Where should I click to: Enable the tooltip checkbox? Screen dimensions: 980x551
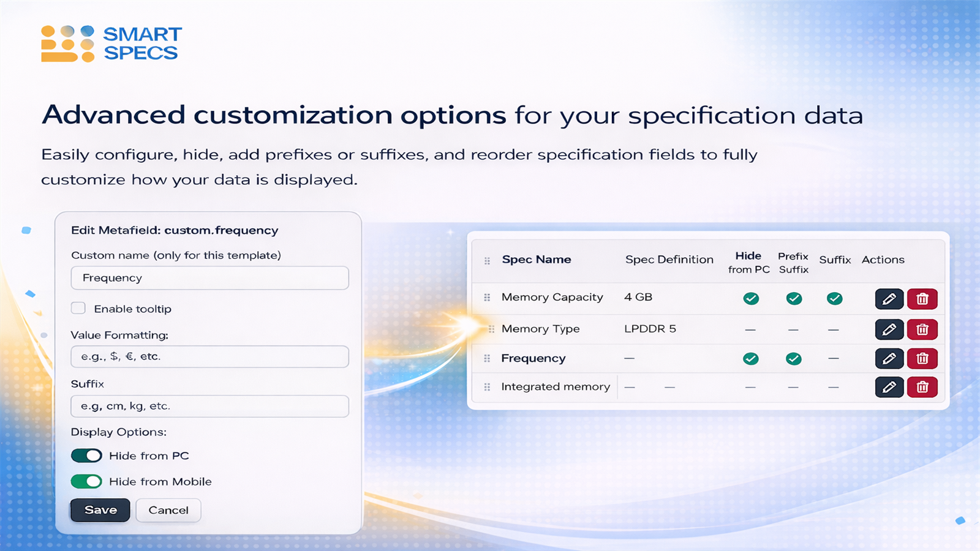click(x=78, y=308)
